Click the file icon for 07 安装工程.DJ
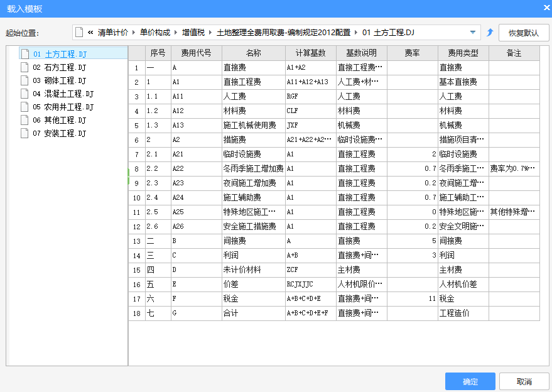The height and width of the screenshot is (392, 552). 24,133
